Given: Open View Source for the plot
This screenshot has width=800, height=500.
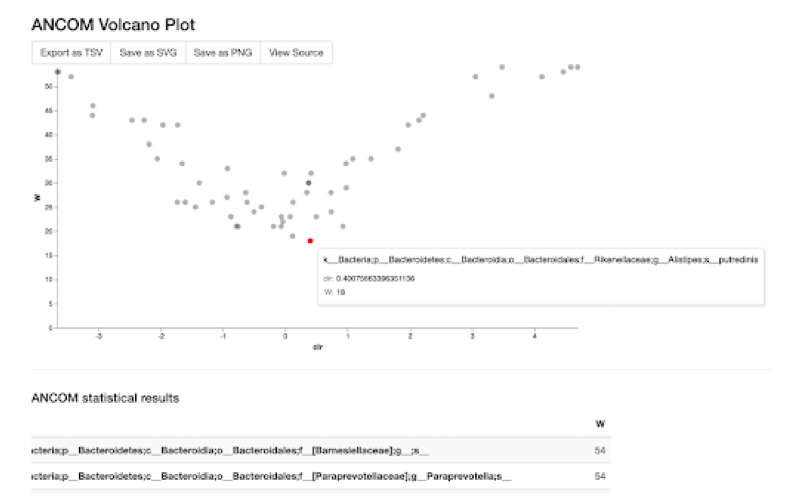Looking at the screenshot, I should [x=295, y=52].
